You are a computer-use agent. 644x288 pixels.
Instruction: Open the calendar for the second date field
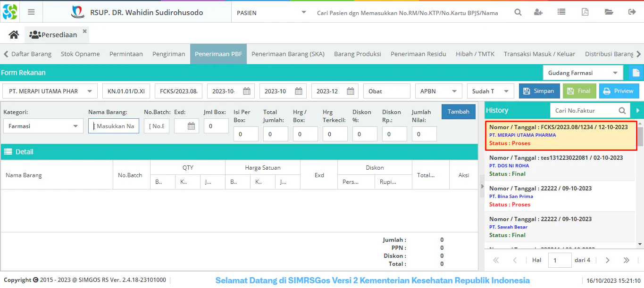click(x=299, y=91)
